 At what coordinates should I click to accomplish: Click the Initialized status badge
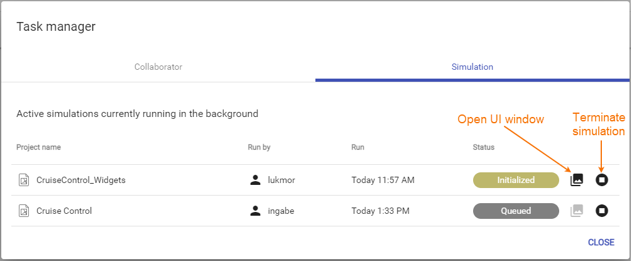[516, 180]
